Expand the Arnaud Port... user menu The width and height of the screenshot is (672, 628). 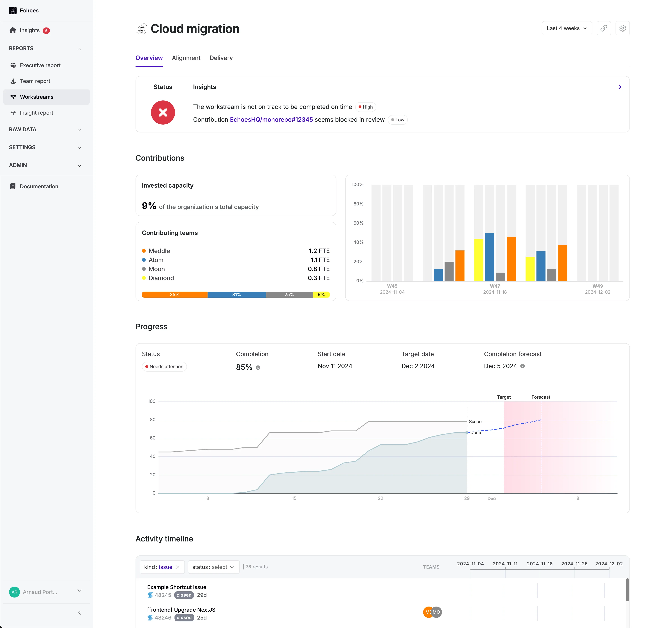79,590
